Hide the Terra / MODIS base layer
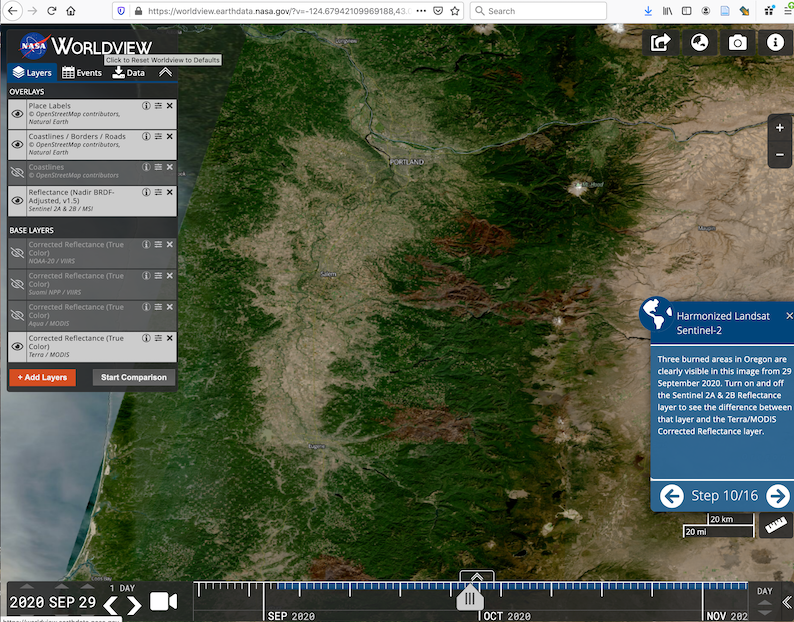 [17, 346]
